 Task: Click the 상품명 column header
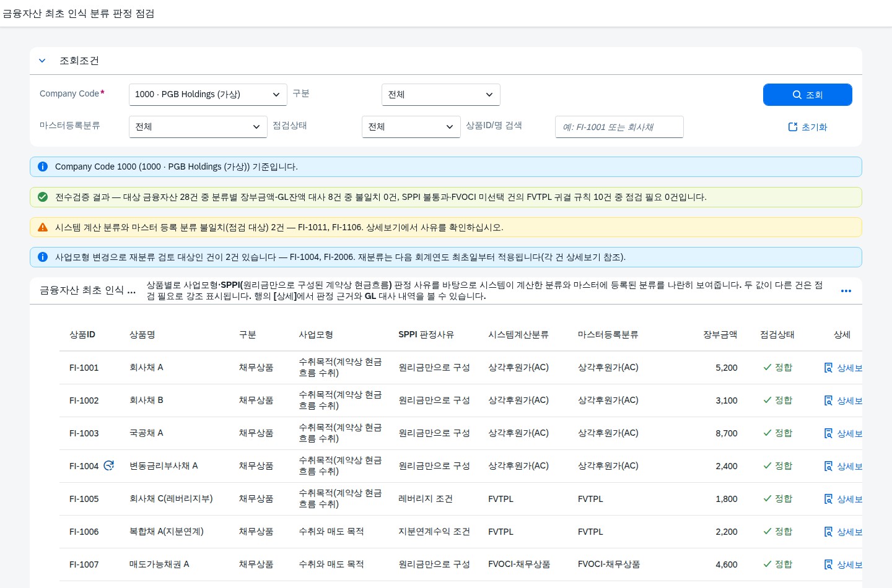click(142, 334)
